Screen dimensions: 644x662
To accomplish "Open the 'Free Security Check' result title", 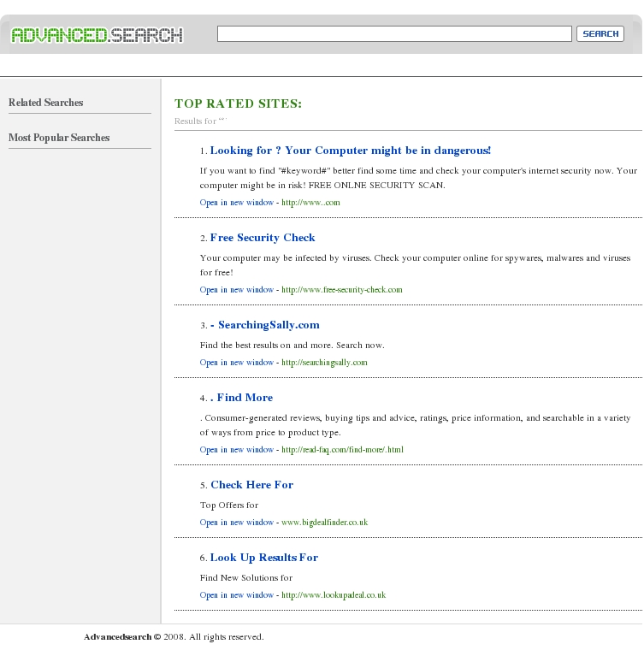I will [x=263, y=238].
